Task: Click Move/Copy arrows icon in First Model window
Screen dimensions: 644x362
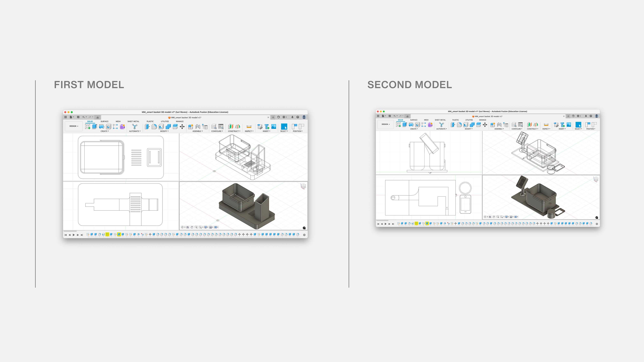Action: pyautogui.click(x=182, y=127)
